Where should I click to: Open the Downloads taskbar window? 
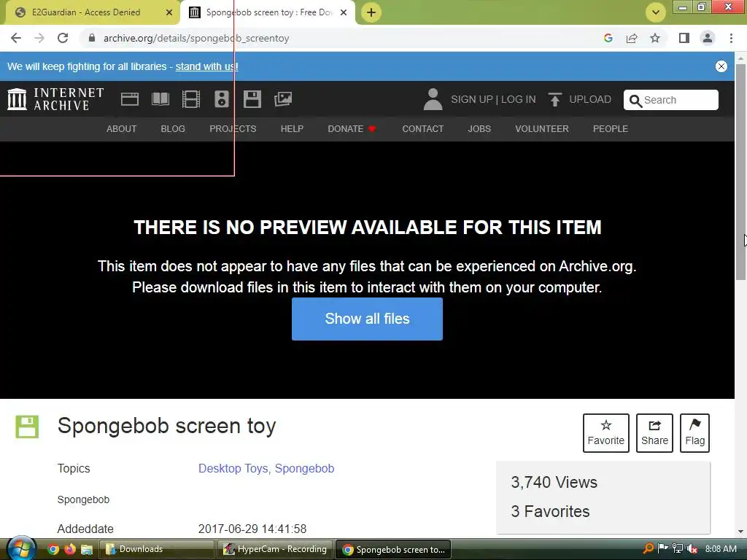(x=156, y=549)
